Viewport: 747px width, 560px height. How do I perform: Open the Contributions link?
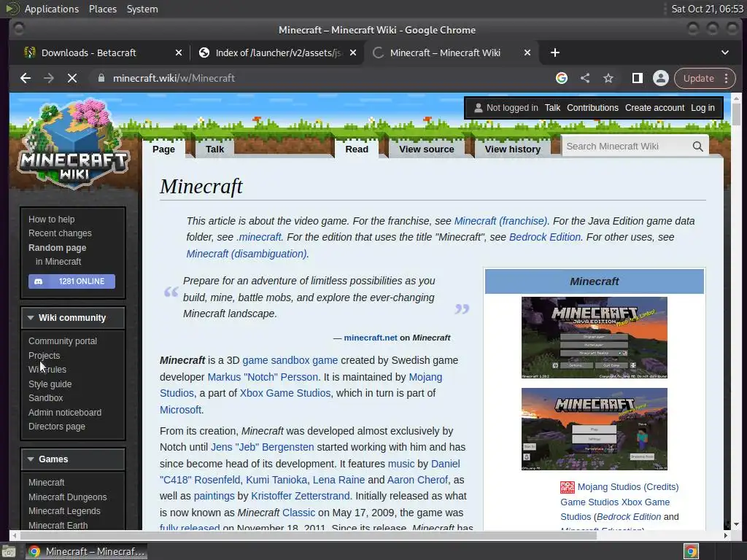[x=592, y=108]
